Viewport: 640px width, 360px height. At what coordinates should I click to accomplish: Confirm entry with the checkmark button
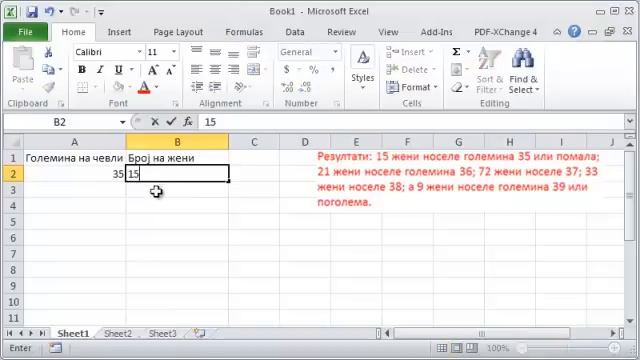pyautogui.click(x=171, y=122)
